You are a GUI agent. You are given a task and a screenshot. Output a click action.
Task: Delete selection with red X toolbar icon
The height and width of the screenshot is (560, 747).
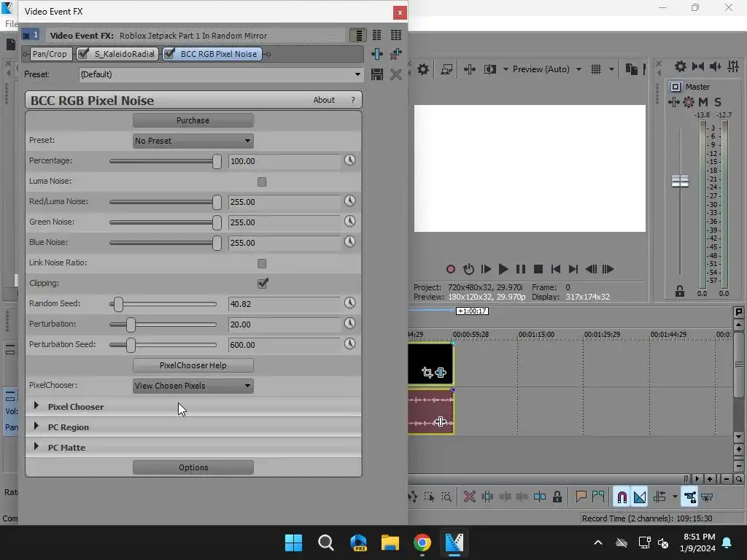point(469,497)
